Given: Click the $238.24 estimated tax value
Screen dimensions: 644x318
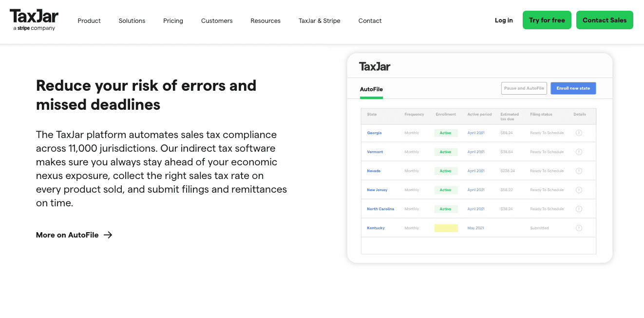Looking at the screenshot, I should pos(508,171).
